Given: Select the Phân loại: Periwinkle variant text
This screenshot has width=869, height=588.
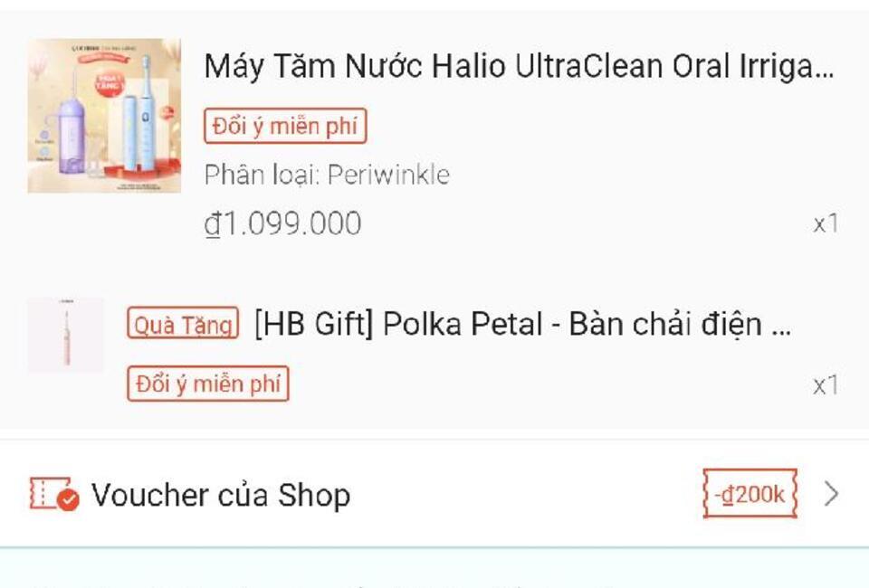Looking at the screenshot, I should point(327,175).
